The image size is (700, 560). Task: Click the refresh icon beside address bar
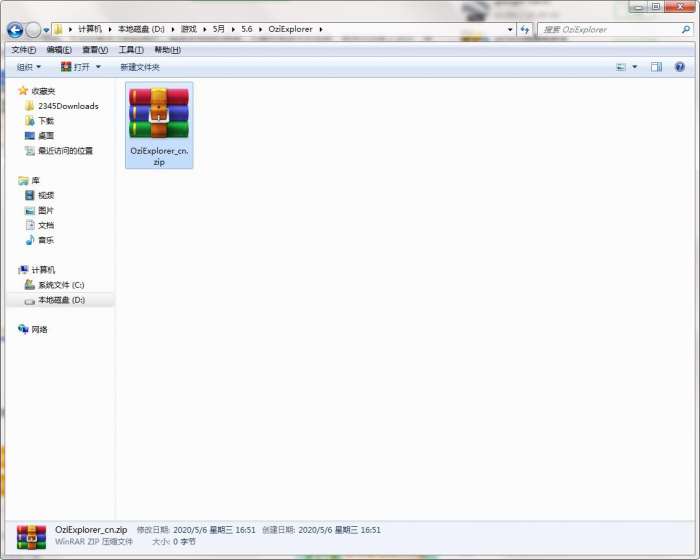pos(525,30)
